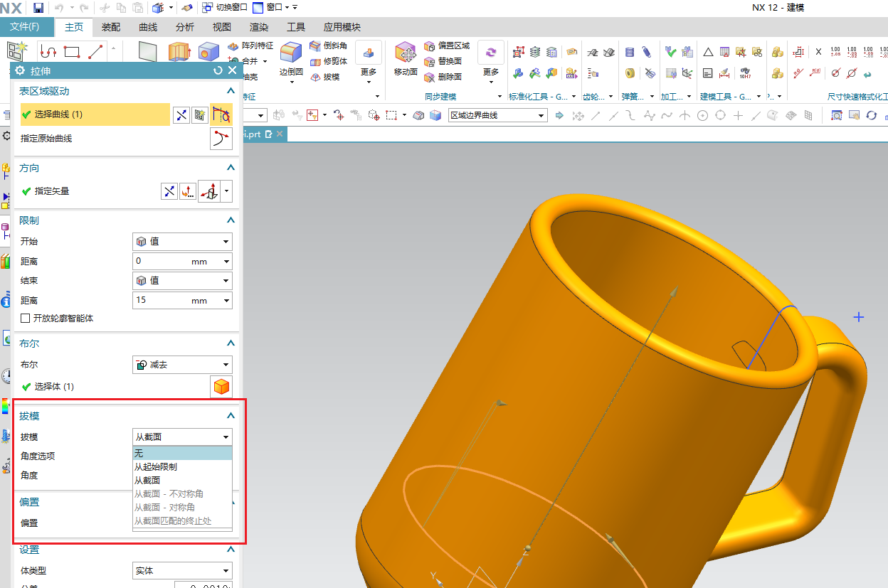This screenshot has width=888, height=588.
Task: Click the line sketch tool icon
Action: [95, 51]
